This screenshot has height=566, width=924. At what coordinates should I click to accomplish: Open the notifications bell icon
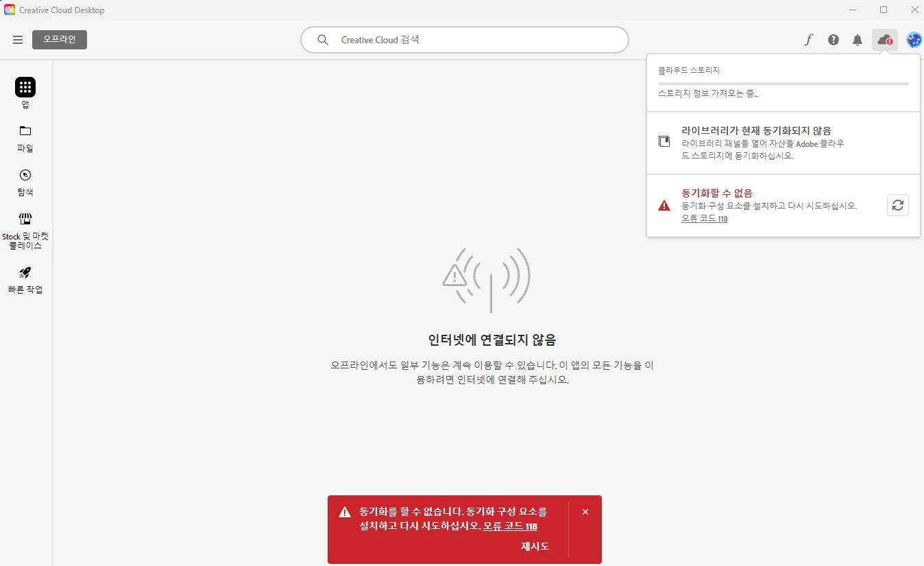pyautogui.click(x=858, y=40)
